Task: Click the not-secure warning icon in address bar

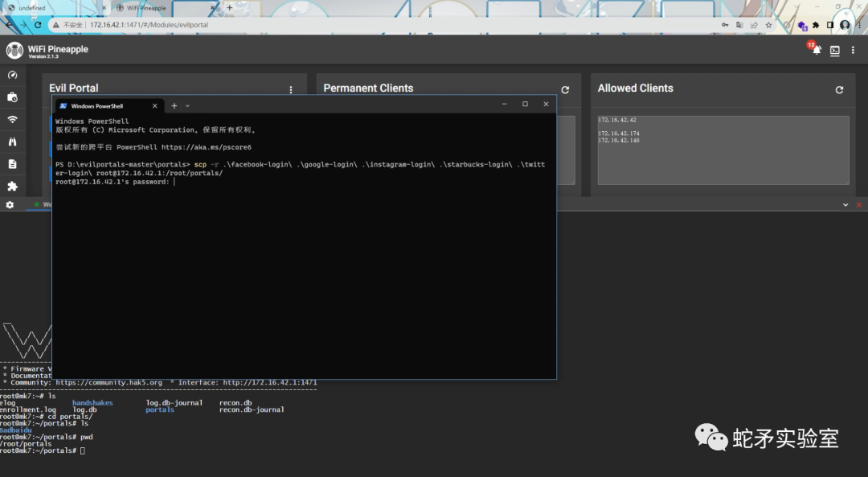Action: 56,25
